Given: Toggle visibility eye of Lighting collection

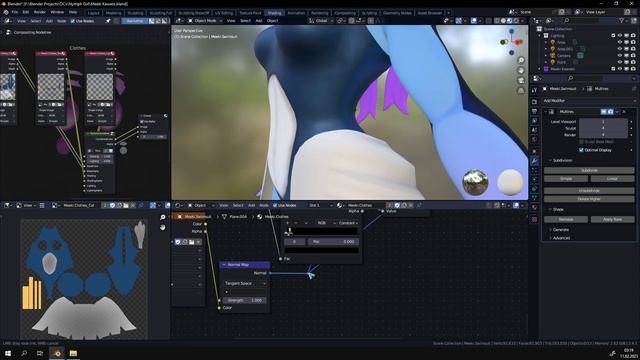Looking at the screenshot, I should point(620,36).
